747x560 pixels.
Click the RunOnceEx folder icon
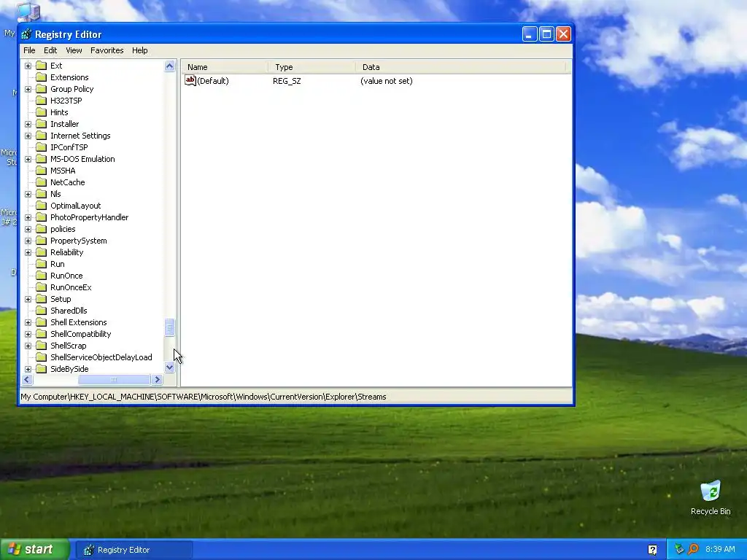coord(42,287)
